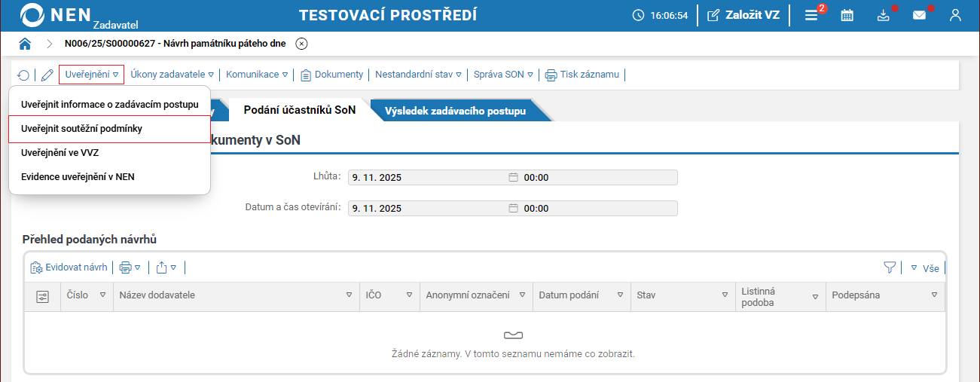Select Uveřejnění ve VVZ menu item
This screenshot has width=980, height=382.
110,153
